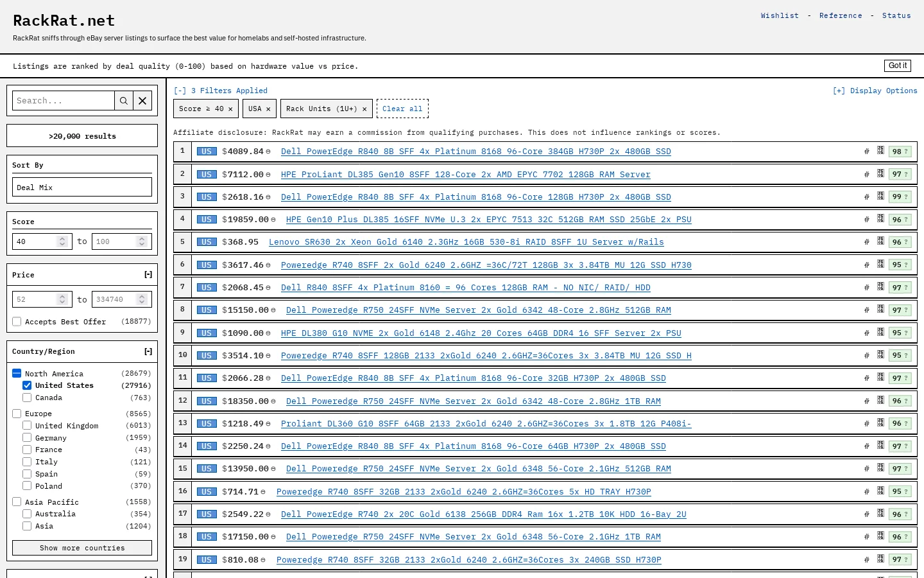Collapse the Price filter section
Viewport: 924px width, 578px height.
point(148,275)
